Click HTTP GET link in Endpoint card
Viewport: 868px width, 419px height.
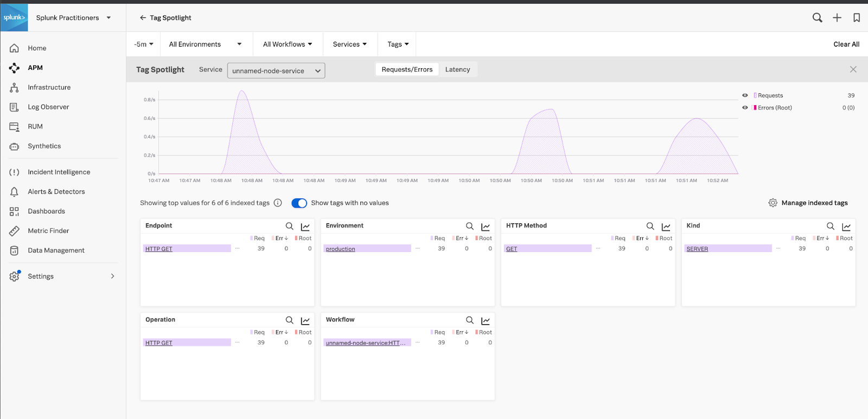[x=159, y=249]
